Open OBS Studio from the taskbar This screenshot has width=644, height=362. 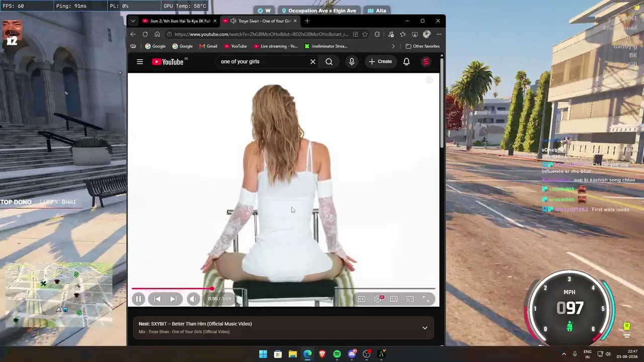[x=367, y=354]
